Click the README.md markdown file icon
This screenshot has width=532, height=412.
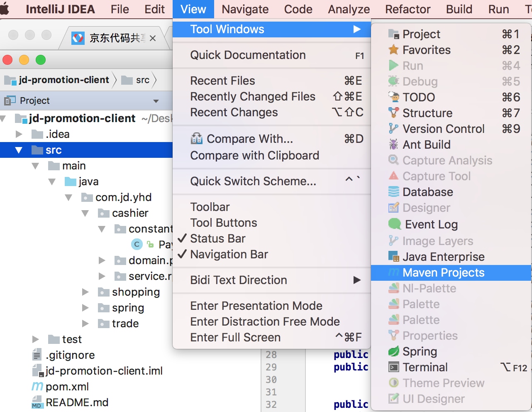(x=37, y=402)
